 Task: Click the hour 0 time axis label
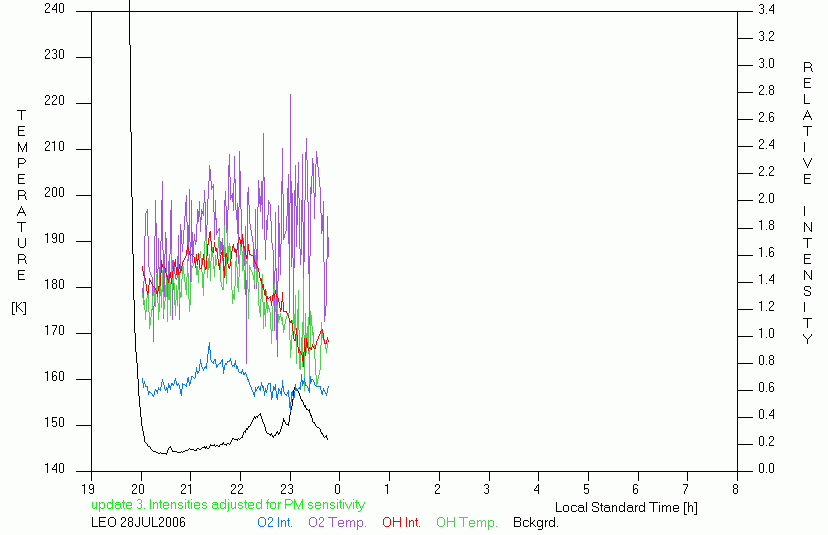click(337, 489)
